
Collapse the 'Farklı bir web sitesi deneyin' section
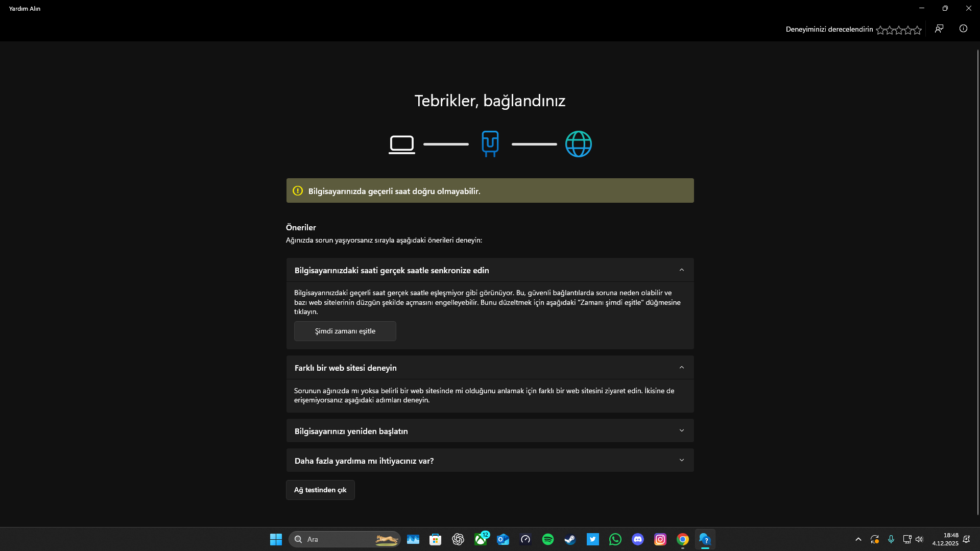pyautogui.click(x=682, y=367)
